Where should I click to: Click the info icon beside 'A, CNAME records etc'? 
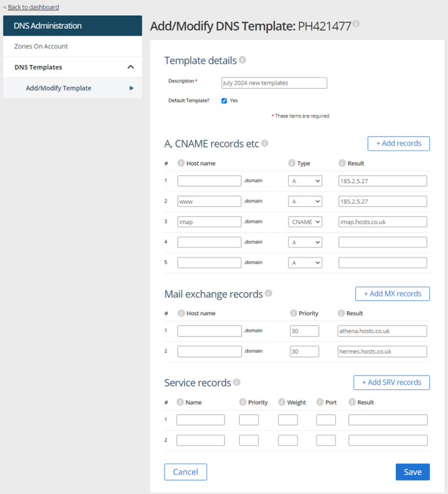pos(265,144)
